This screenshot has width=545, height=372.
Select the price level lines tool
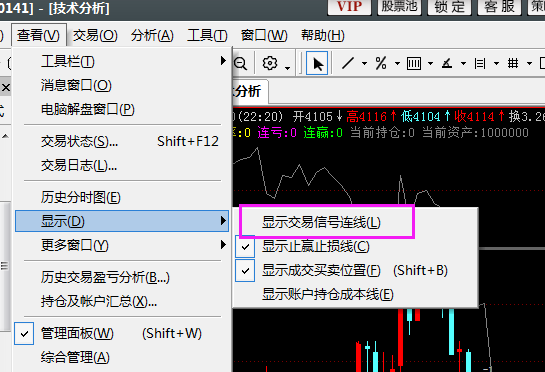tap(480, 63)
